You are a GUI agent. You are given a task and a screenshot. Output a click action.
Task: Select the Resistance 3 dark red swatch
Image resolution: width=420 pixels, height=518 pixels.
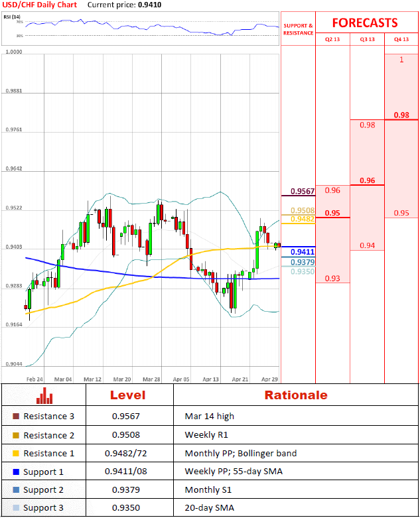pos(16,417)
